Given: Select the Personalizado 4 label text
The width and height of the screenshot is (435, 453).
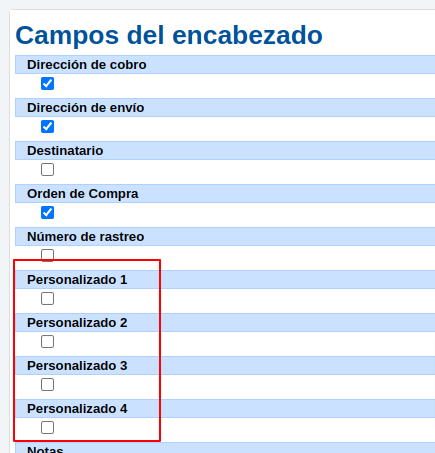Looking at the screenshot, I should (x=77, y=409).
